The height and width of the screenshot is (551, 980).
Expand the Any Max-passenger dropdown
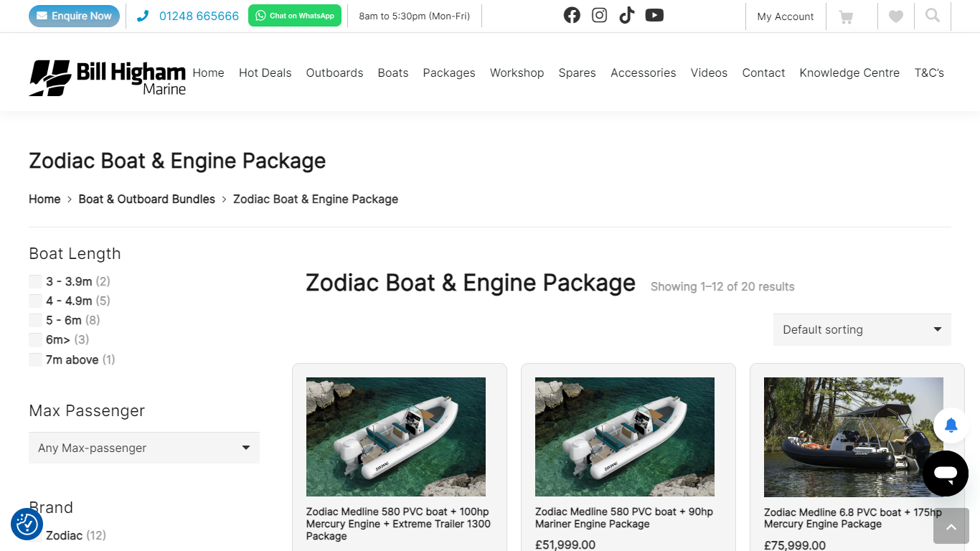coord(144,448)
